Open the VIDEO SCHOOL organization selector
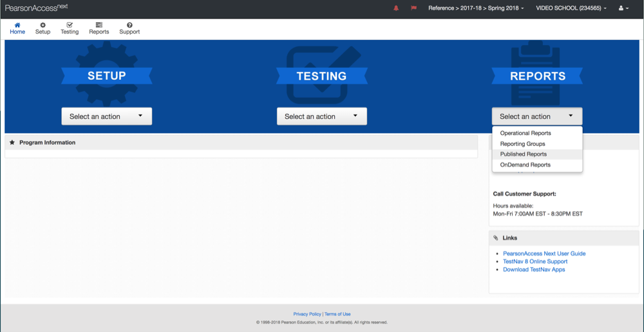Viewport: 644px width, 332px height. 571,8
